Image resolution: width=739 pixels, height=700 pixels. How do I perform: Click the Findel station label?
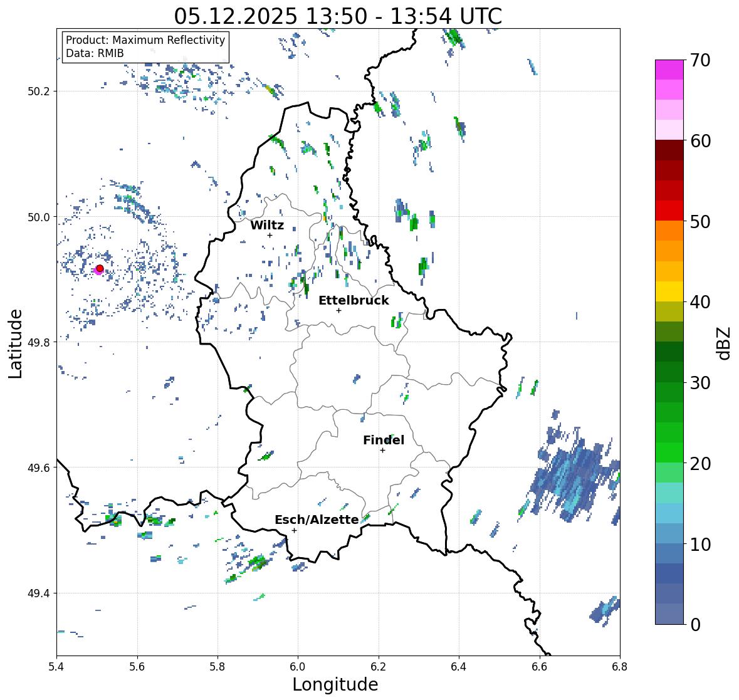click(384, 440)
